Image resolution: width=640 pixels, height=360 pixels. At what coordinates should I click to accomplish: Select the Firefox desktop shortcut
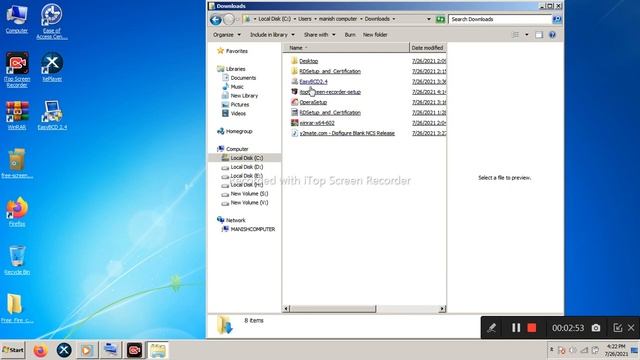(x=17, y=212)
